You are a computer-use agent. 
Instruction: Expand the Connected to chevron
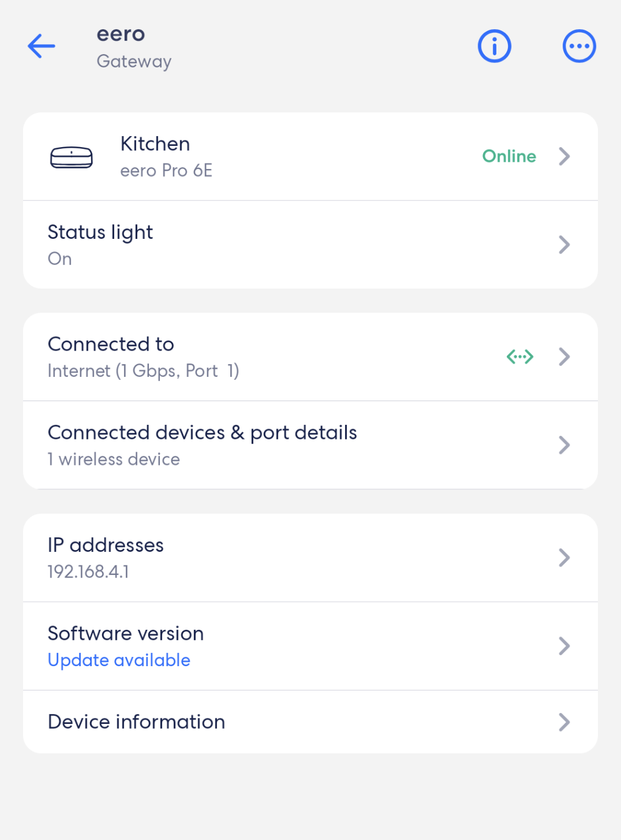click(x=564, y=357)
